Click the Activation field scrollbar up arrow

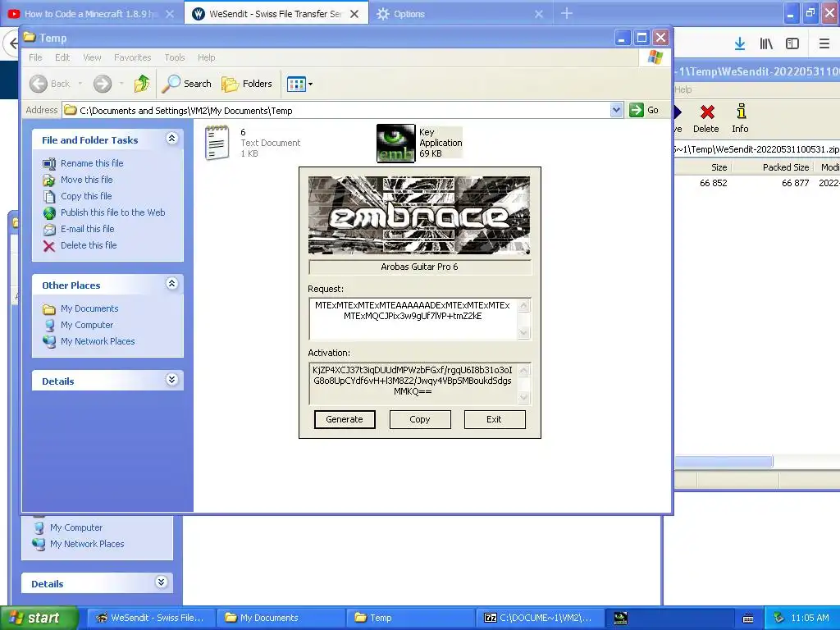tap(524, 370)
